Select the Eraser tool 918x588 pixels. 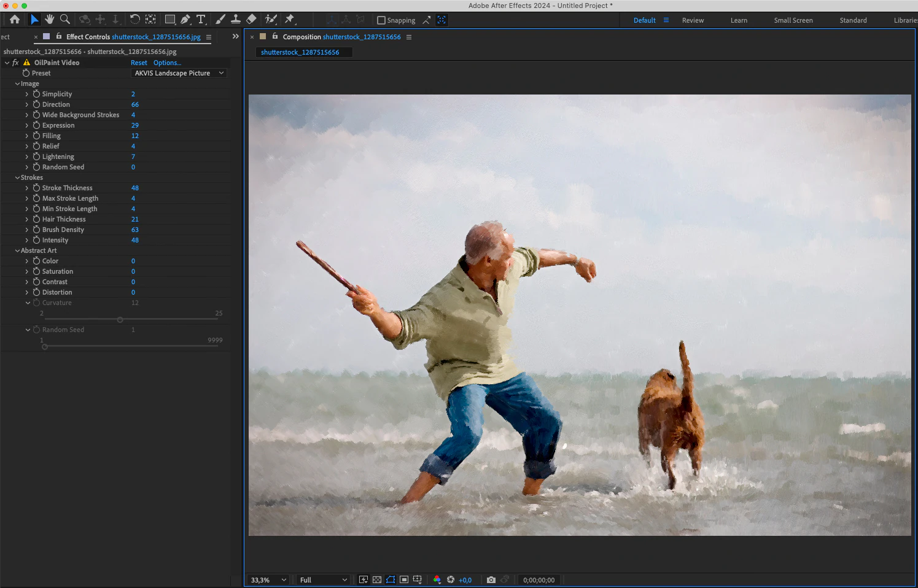(251, 20)
